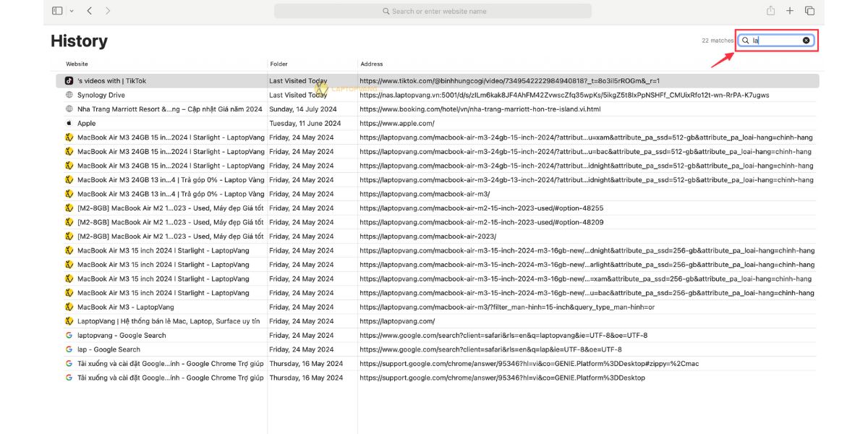Select the Synology Drive history entry
Screen dimensions: 868x434
click(x=101, y=95)
